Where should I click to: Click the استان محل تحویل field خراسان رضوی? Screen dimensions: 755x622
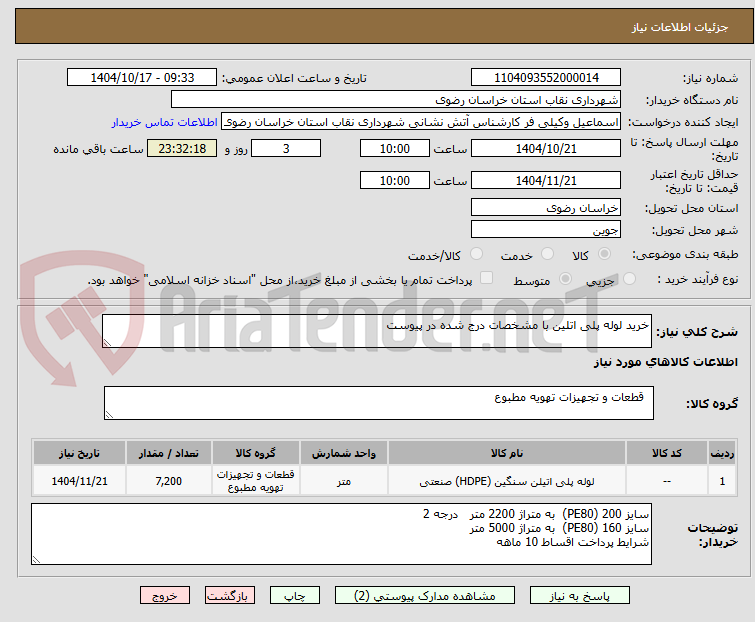click(546, 207)
